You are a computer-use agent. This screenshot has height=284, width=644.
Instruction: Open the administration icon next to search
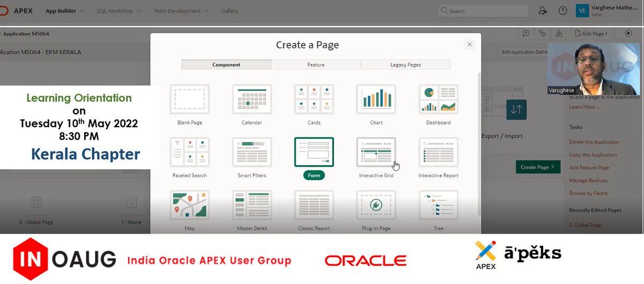click(543, 10)
